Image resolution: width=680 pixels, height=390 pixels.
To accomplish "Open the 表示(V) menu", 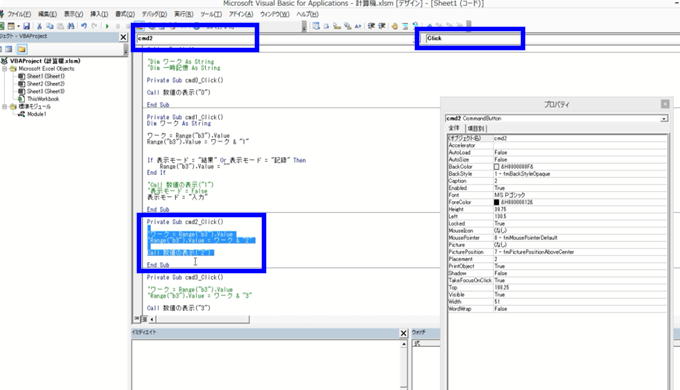I will tap(73, 14).
